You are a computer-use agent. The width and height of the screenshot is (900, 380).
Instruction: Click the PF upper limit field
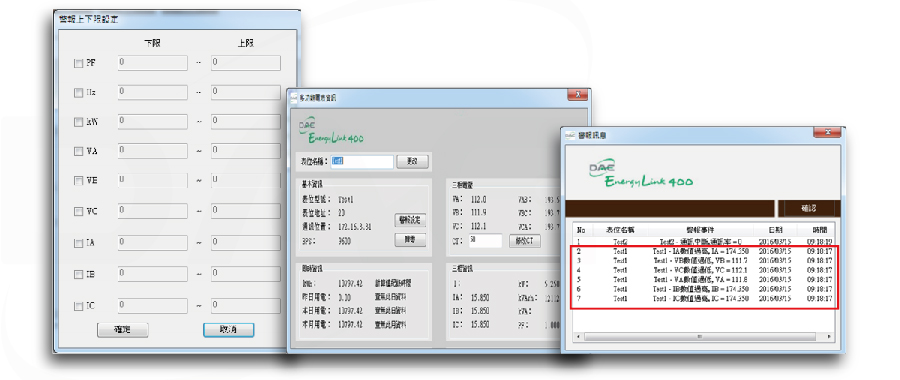tap(246, 63)
